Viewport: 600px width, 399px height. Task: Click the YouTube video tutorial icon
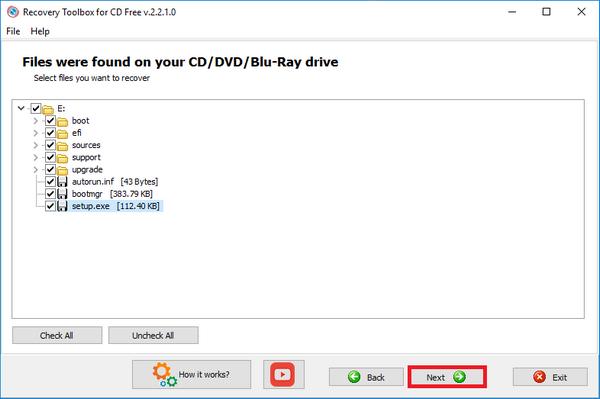pyautogui.click(x=283, y=374)
